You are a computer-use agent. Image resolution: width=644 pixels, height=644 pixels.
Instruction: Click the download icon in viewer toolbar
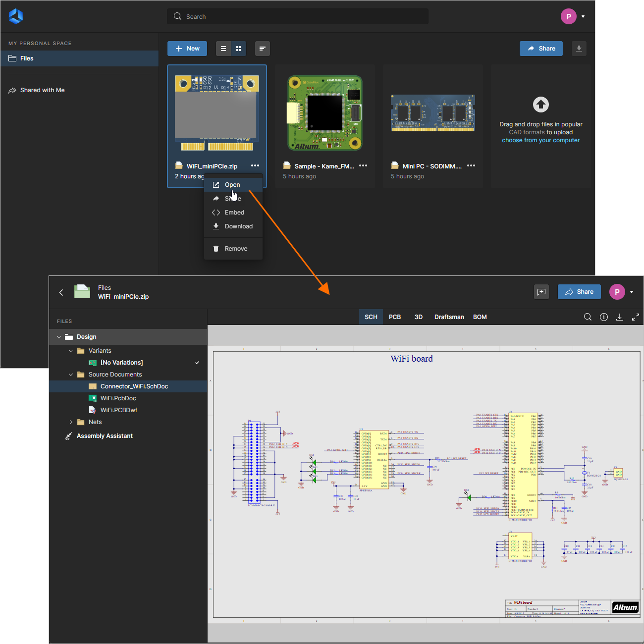[x=620, y=317]
